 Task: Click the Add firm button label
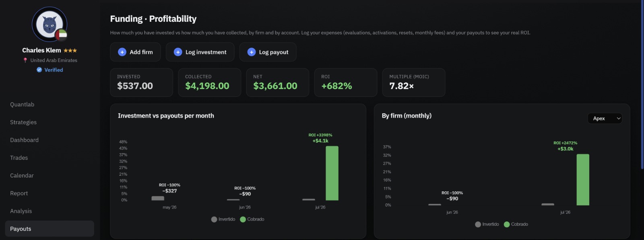click(x=141, y=52)
